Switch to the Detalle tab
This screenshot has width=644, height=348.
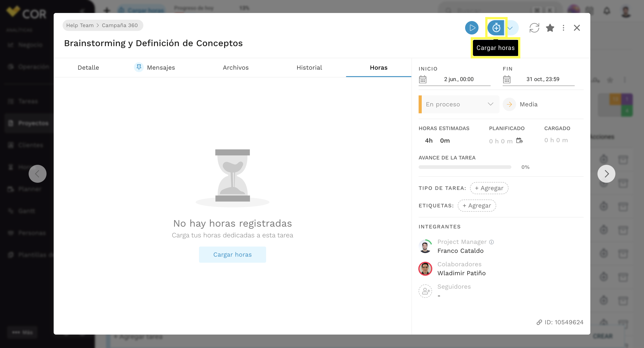point(88,68)
